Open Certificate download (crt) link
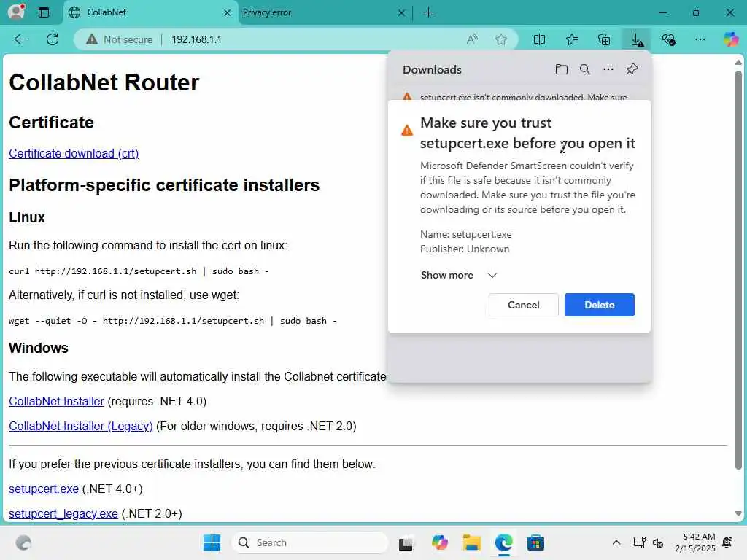747x560 pixels. coord(74,153)
